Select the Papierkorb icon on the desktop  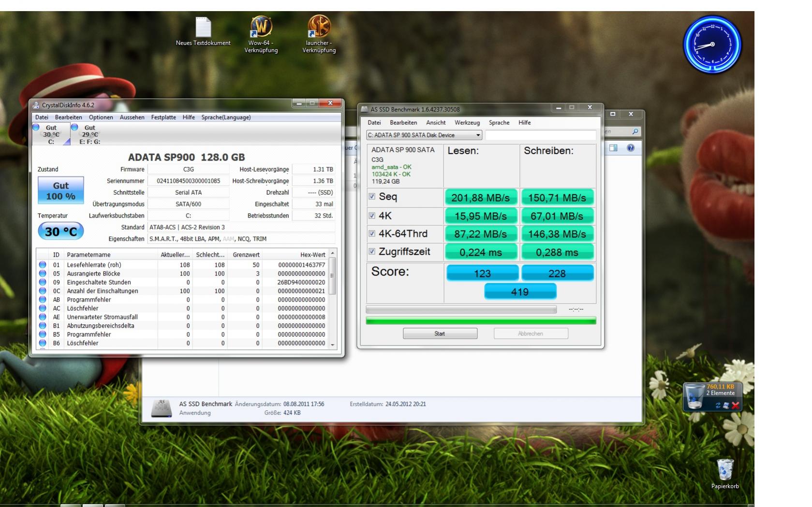coord(725,474)
